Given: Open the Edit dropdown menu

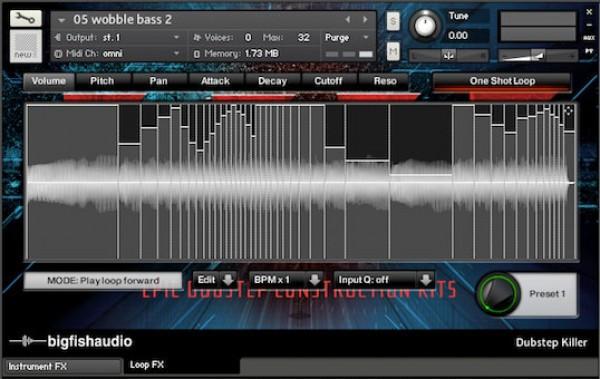Looking at the screenshot, I should [215, 280].
